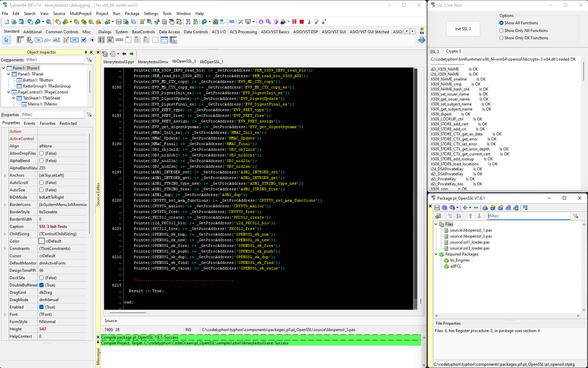Pick the TEdit 'ab|' component icon
Viewport: 588px width, 368px height.
(57, 40)
